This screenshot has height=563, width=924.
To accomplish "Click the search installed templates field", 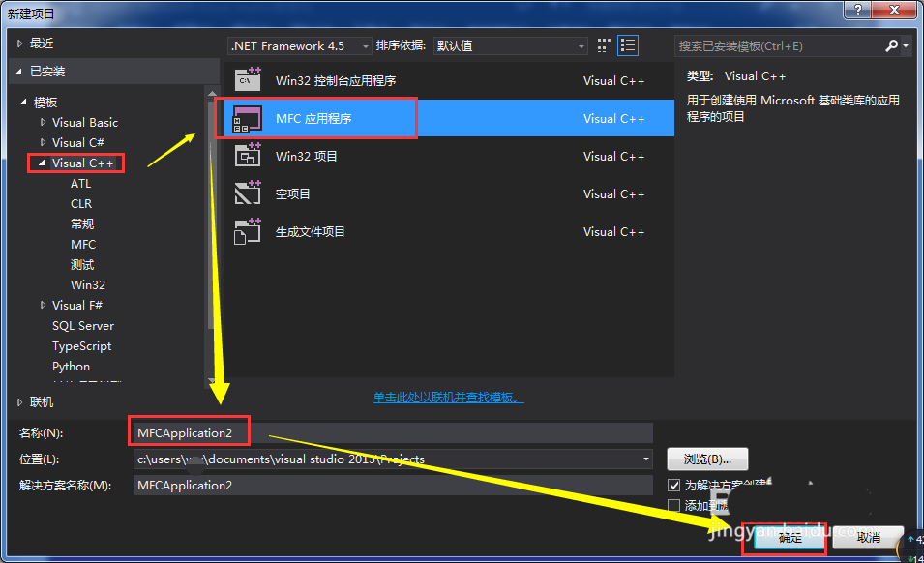I will 779,45.
